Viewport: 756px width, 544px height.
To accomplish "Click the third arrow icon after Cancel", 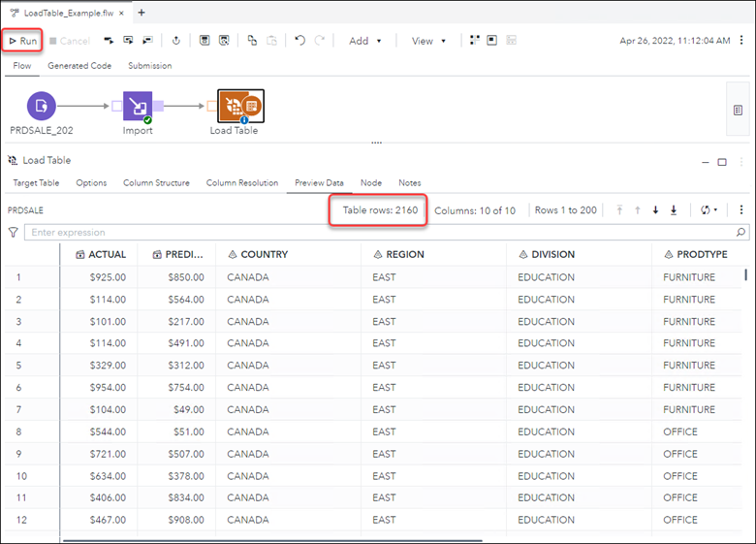I will [147, 41].
